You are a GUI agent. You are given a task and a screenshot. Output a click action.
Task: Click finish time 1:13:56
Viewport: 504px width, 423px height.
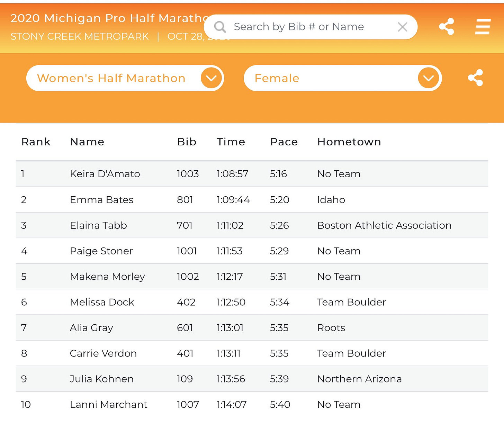coord(231,379)
